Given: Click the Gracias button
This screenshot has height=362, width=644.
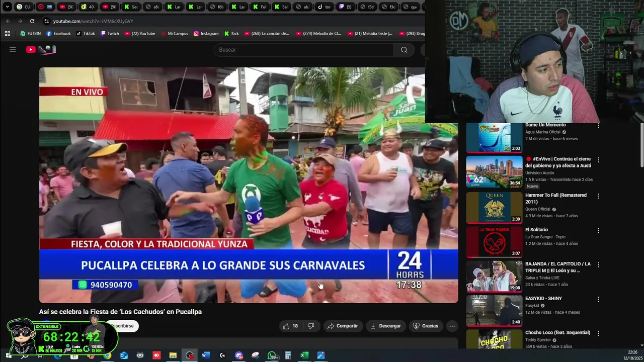Looking at the screenshot, I should click(x=426, y=326).
